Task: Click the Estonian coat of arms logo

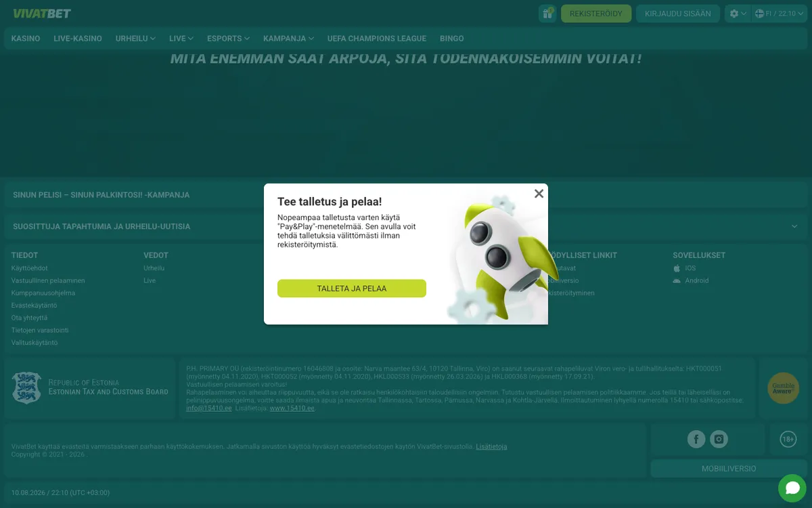Action: click(27, 387)
